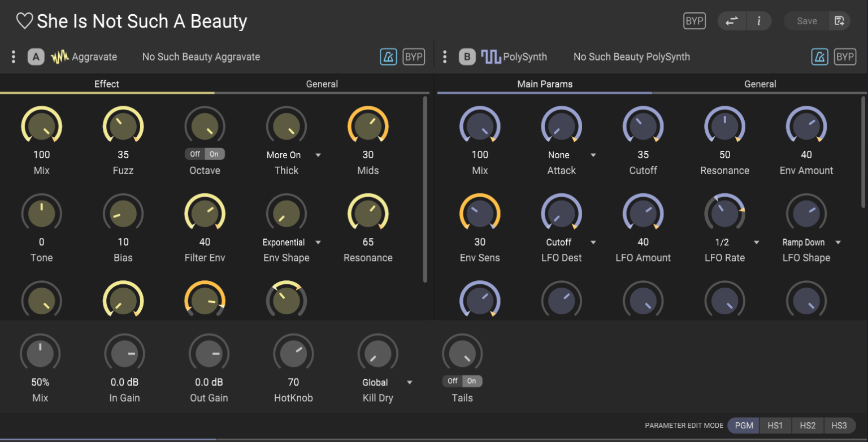This screenshot has width=868, height=442.
Task: Click the save-as disk icon
Action: (839, 21)
